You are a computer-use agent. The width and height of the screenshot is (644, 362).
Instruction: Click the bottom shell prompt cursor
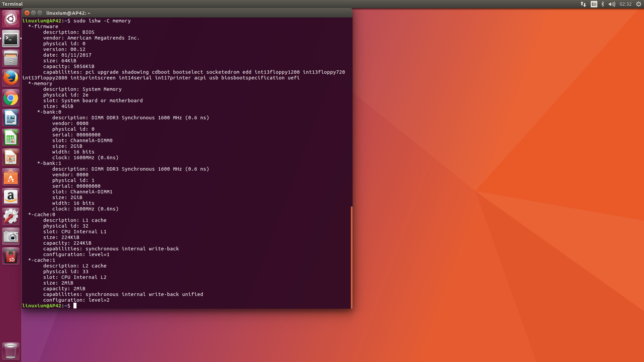click(75, 306)
